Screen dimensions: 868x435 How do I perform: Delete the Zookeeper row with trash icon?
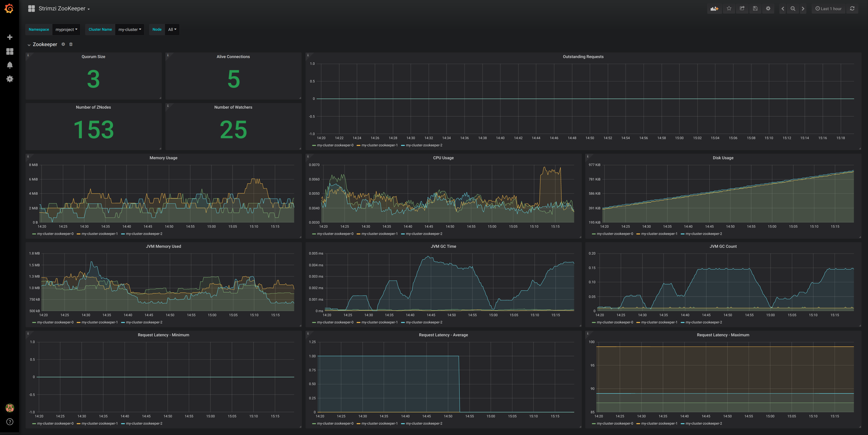(x=71, y=44)
